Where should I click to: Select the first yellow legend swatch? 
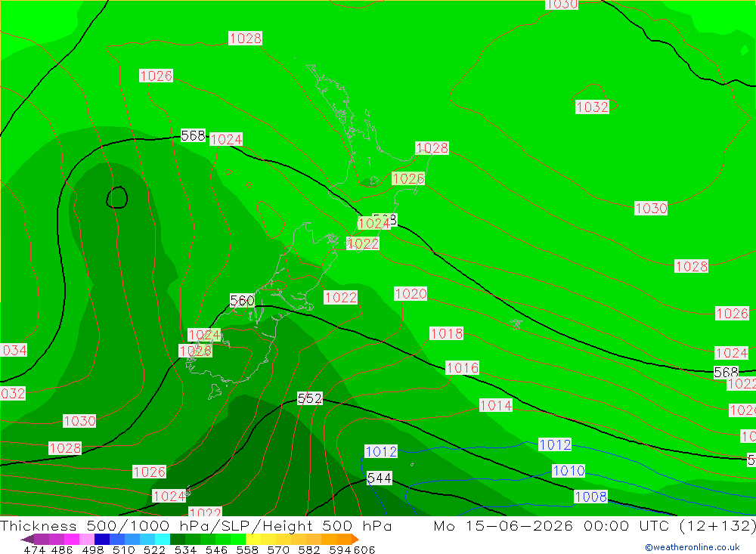(x=253, y=539)
